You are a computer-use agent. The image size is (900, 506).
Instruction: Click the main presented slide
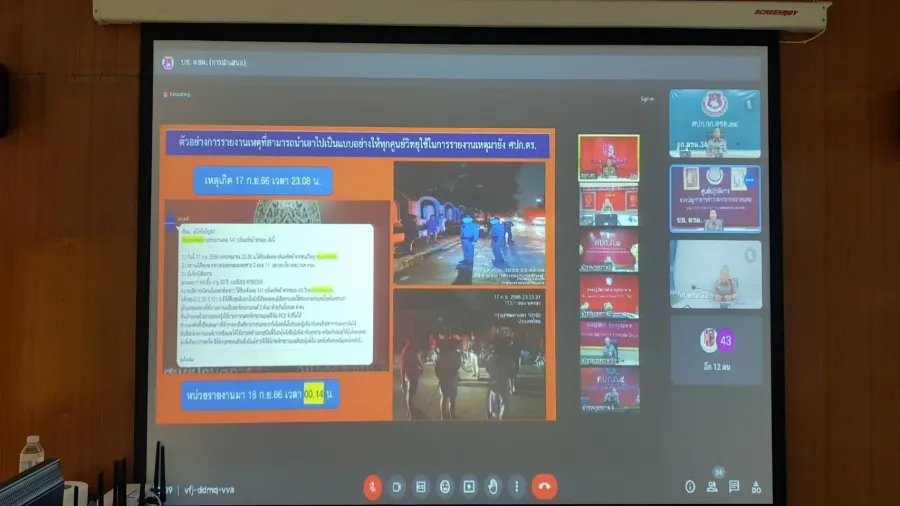[x=357, y=272]
